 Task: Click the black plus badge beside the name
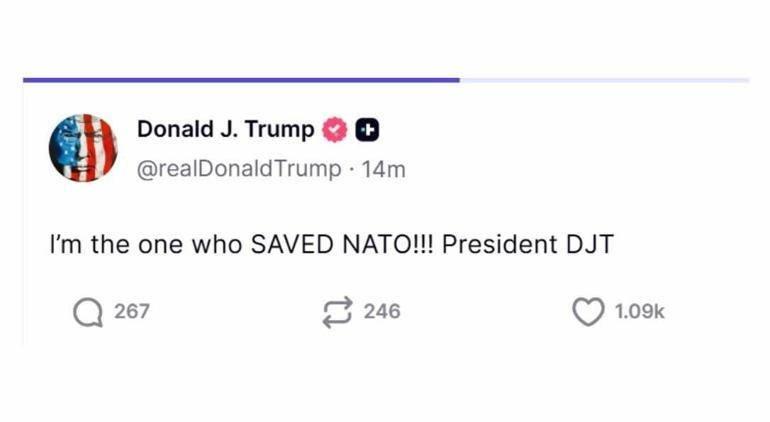(367, 129)
